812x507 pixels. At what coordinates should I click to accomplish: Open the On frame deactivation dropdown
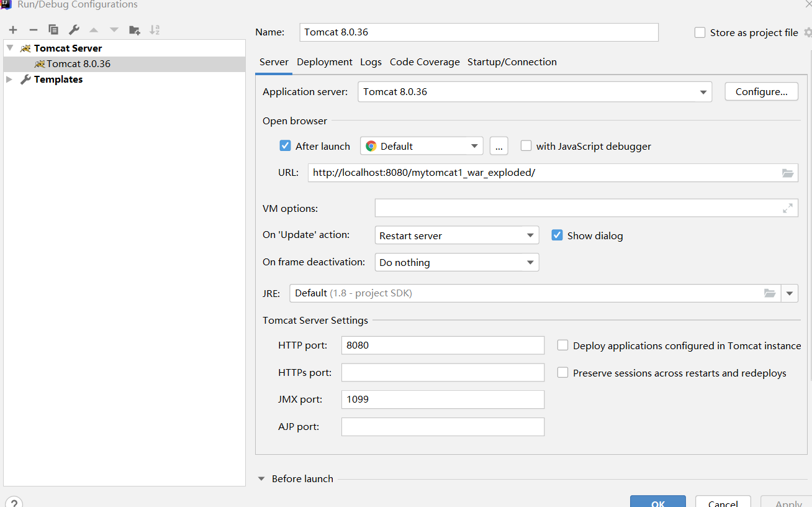point(457,262)
